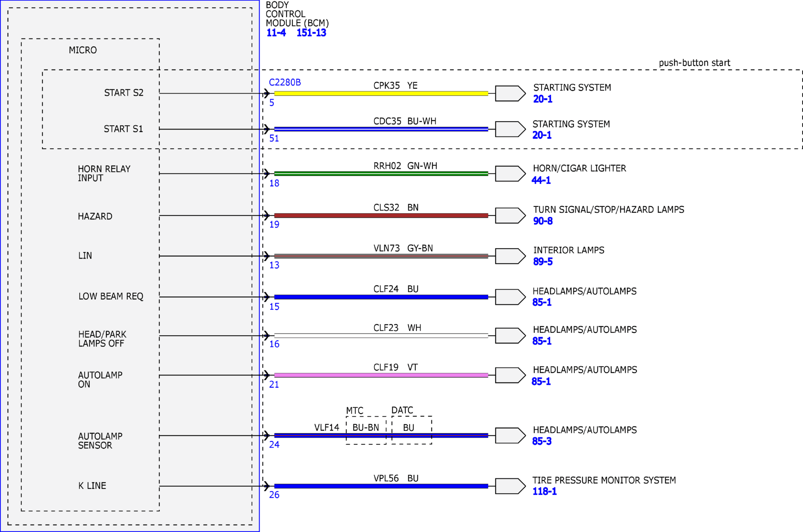
Task: Open Tire Pressure Monitor System page 118-1
Action: click(x=544, y=491)
